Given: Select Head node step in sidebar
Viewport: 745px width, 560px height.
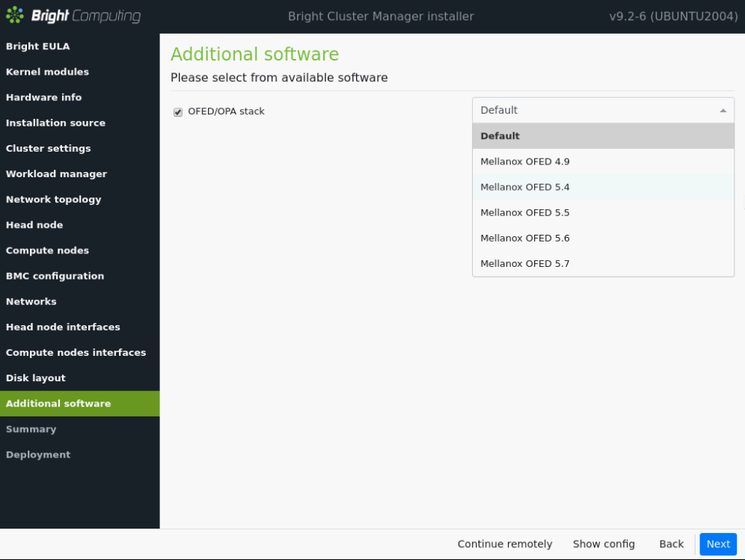Looking at the screenshot, I should (x=80, y=225).
